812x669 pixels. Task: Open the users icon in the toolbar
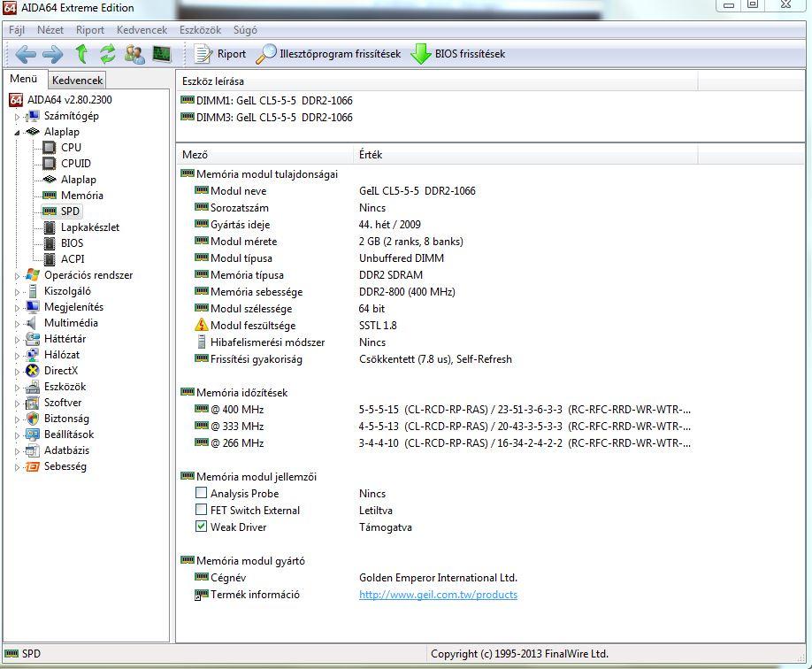point(134,54)
